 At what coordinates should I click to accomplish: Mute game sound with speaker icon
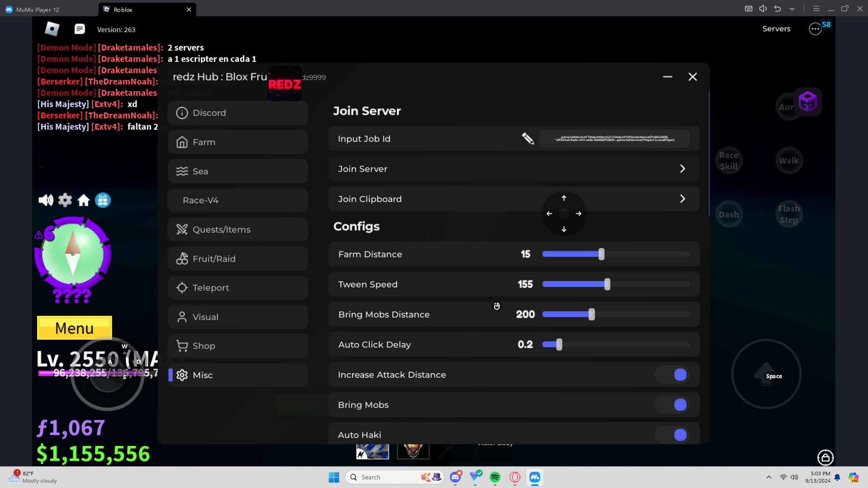pyautogui.click(x=46, y=200)
